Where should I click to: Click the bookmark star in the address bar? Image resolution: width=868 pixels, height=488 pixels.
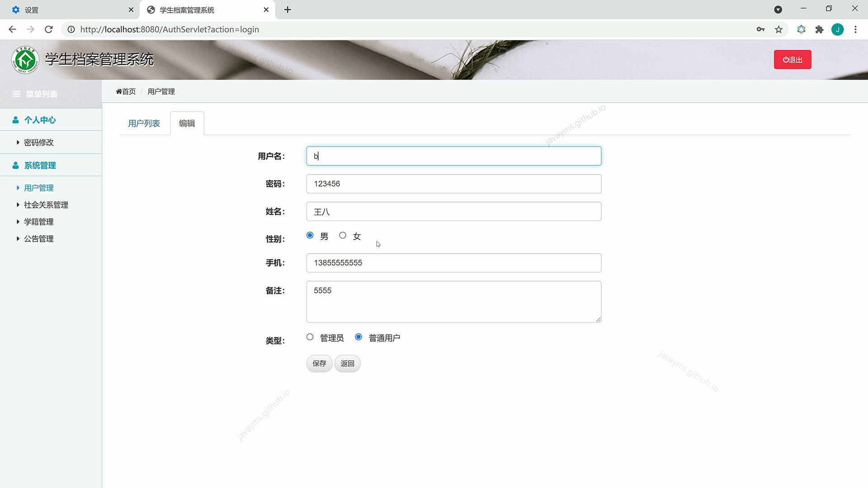pyautogui.click(x=778, y=29)
